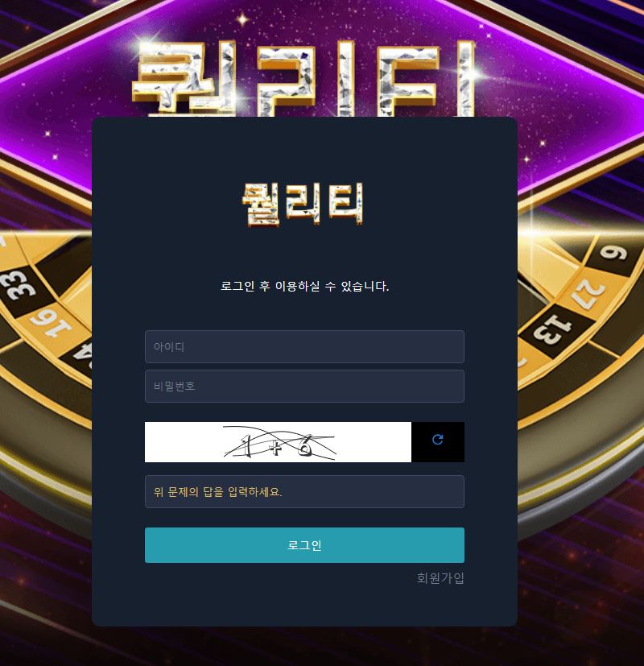Click the small logo inside the login card
Image resolution: width=644 pixels, height=666 pixels.
[x=303, y=204]
